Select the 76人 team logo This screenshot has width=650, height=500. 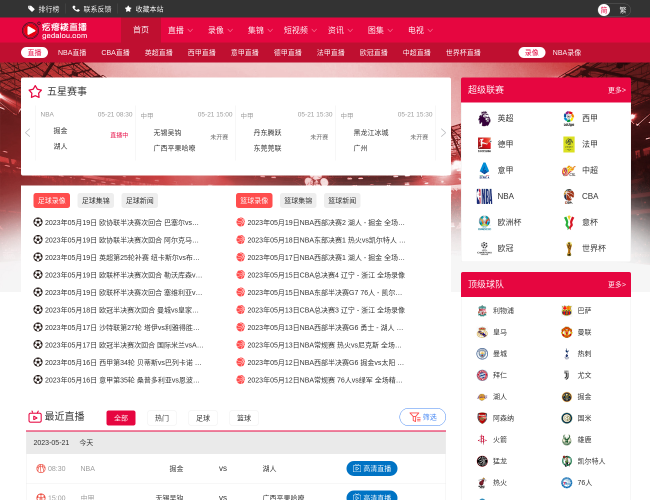coord(566,483)
